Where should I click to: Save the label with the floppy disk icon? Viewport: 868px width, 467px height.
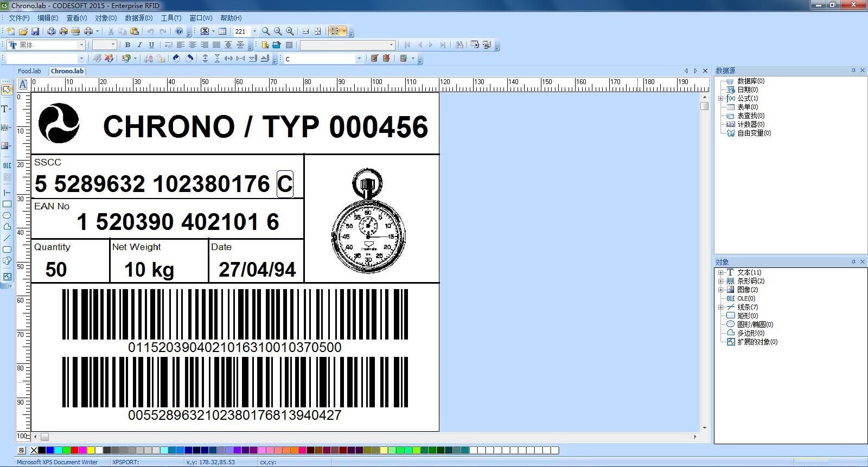[x=35, y=31]
